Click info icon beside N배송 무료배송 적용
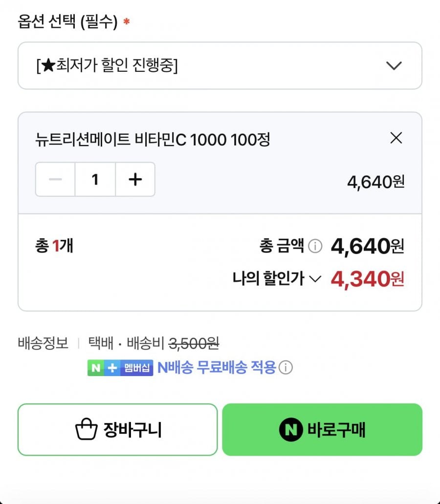 (286, 367)
